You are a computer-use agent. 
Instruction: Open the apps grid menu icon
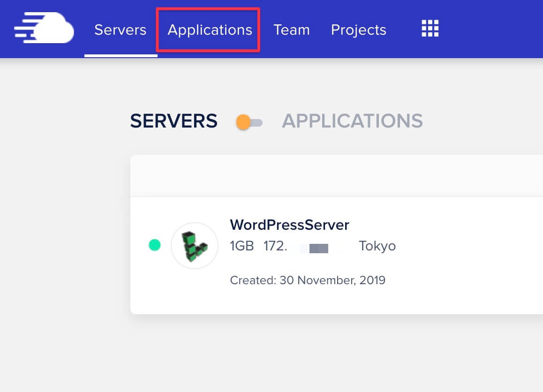click(x=430, y=29)
